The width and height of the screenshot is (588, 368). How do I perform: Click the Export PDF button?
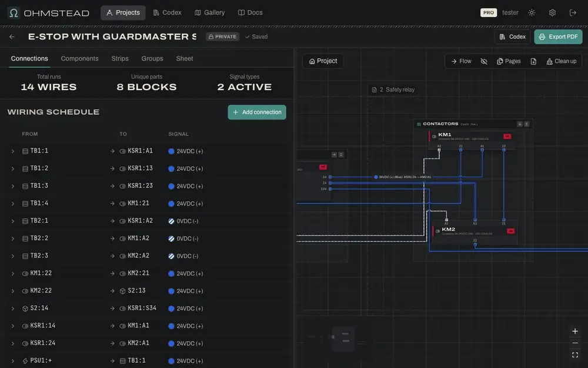[x=559, y=37]
